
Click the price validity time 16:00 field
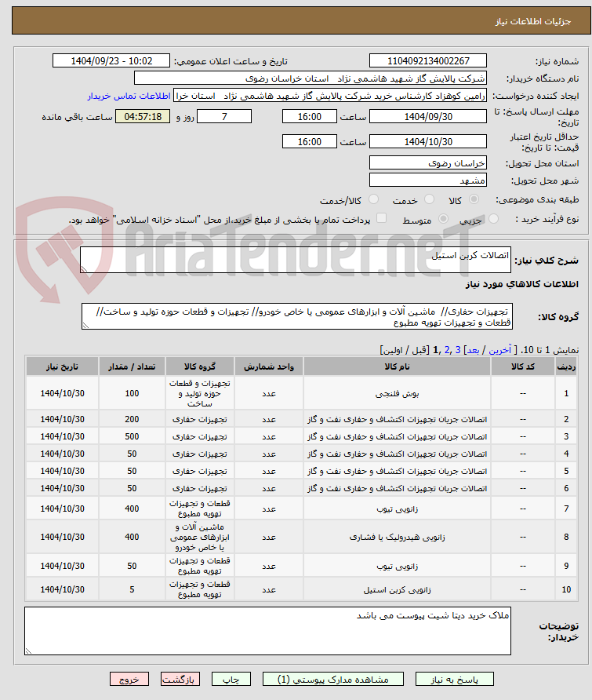309,141
